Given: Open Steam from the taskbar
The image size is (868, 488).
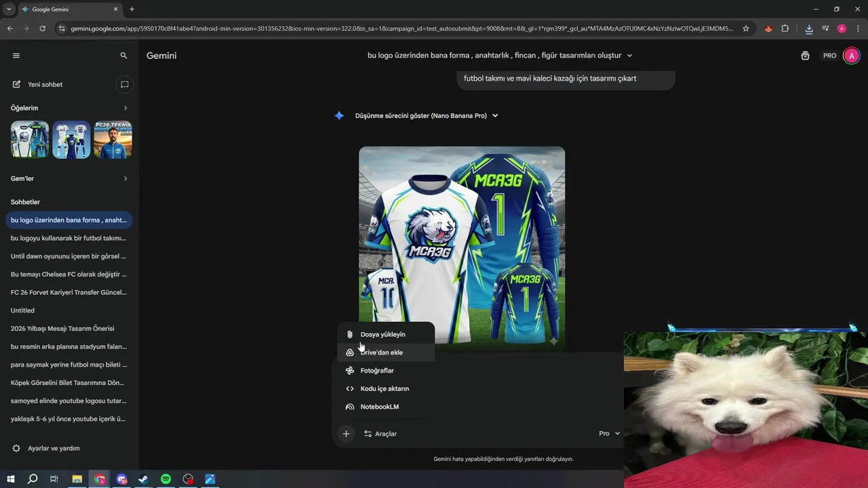Looking at the screenshot, I should tap(144, 479).
